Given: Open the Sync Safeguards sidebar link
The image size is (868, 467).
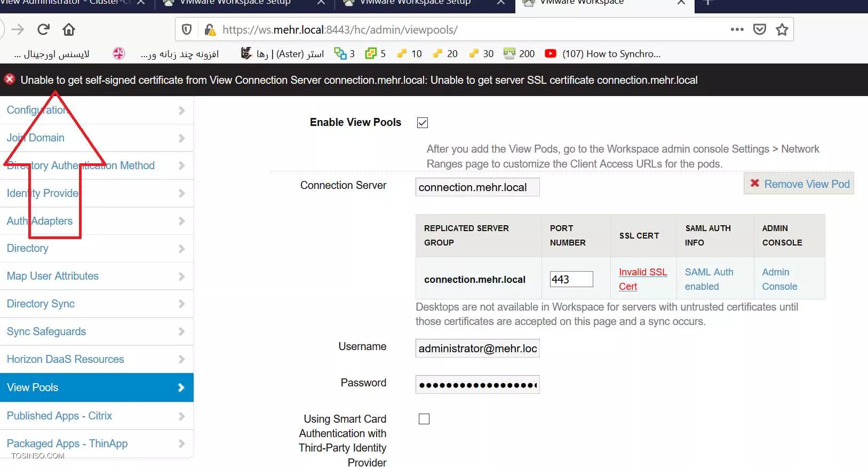Looking at the screenshot, I should coord(46,331).
